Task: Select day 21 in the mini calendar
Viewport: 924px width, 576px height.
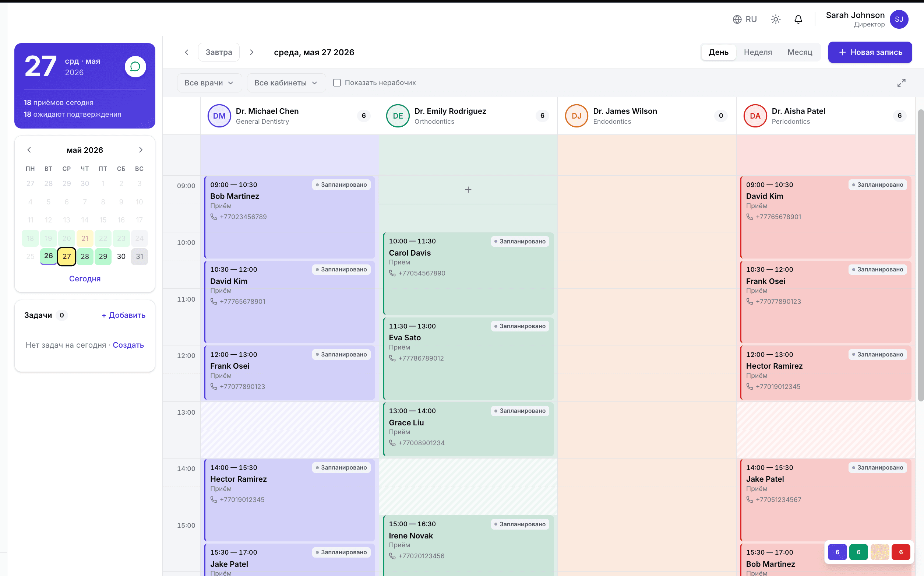Action: click(85, 239)
